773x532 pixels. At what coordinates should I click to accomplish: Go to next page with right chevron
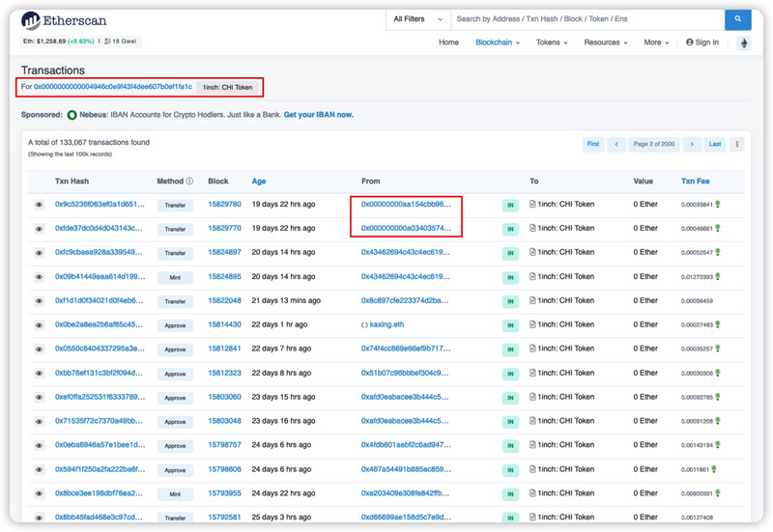692,145
